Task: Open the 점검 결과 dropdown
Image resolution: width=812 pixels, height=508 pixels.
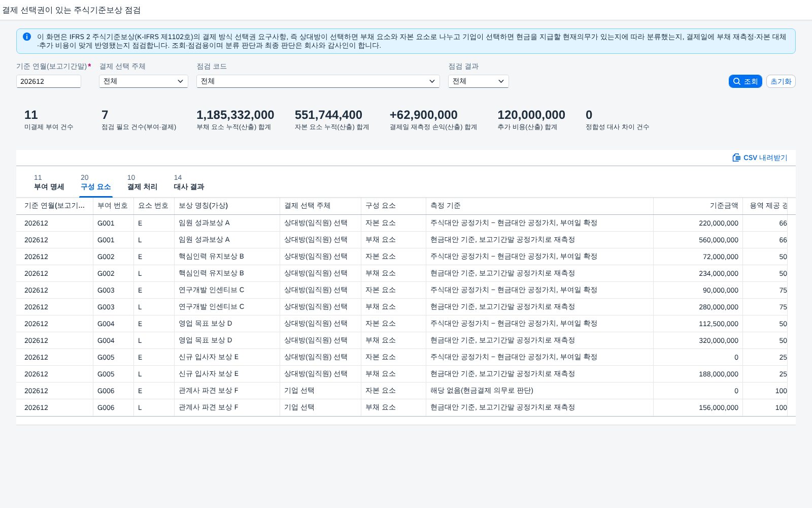Action: [479, 81]
